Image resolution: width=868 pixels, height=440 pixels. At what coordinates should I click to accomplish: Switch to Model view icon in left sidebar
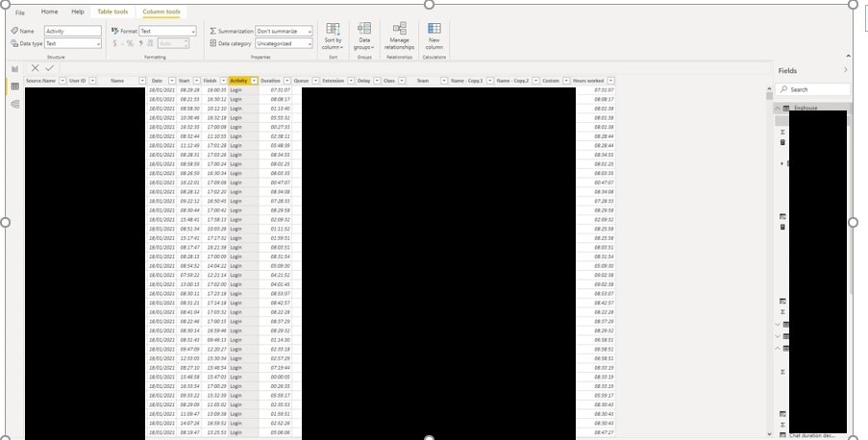pyautogui.click(x=15, y=104)
